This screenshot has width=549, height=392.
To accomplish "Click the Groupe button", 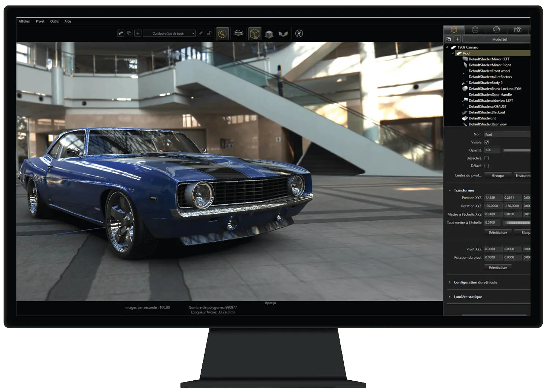I will tap(498, 176).
